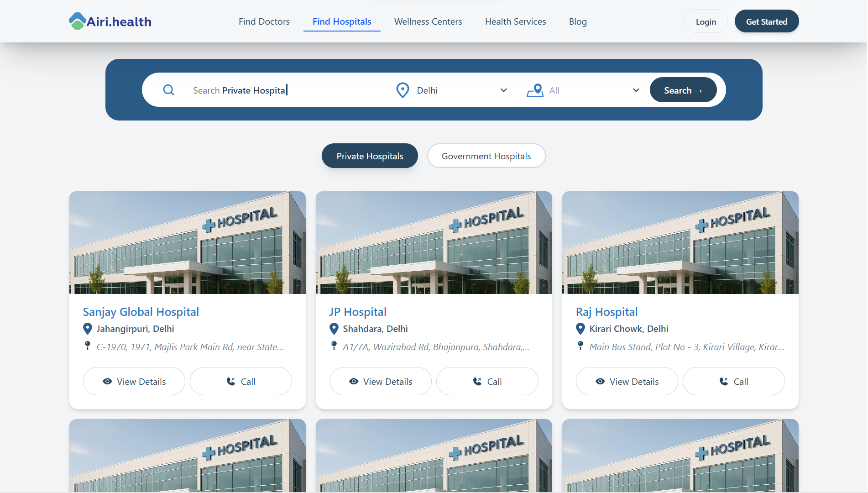Click eye icon in Raj Hospital card

[600, 381]
